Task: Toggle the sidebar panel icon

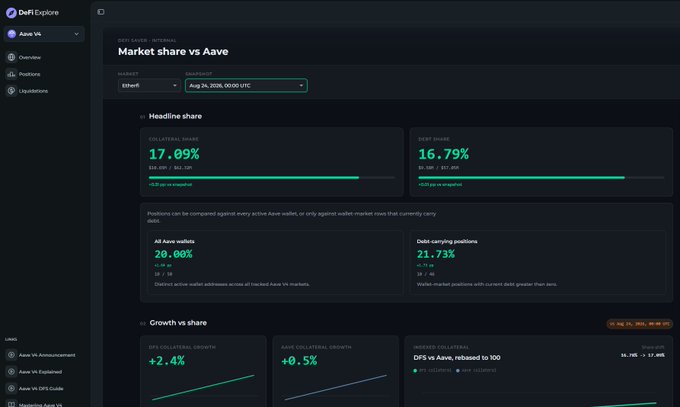Action: (101, 12)
